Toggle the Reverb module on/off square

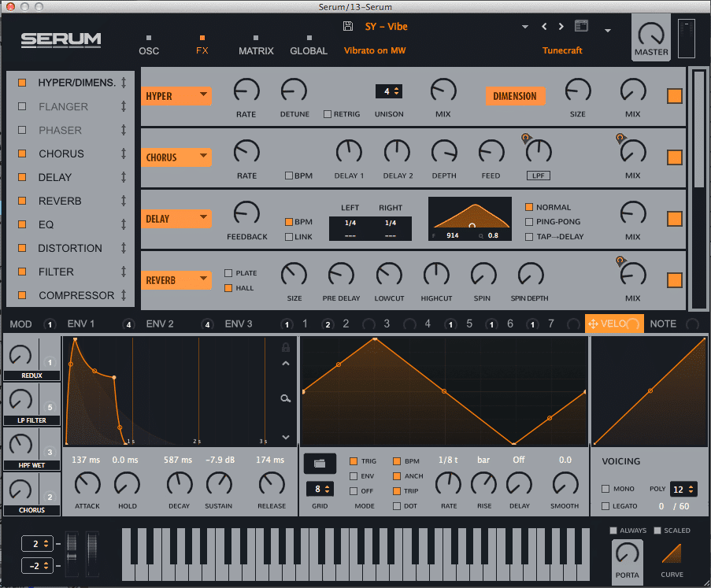(x=674, y=280)
